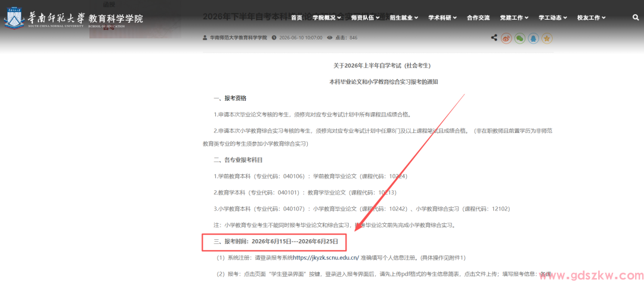Expand the 学院概况 dropdown menu
Screen dimensions: 644x281
click(x=327, y=18)
